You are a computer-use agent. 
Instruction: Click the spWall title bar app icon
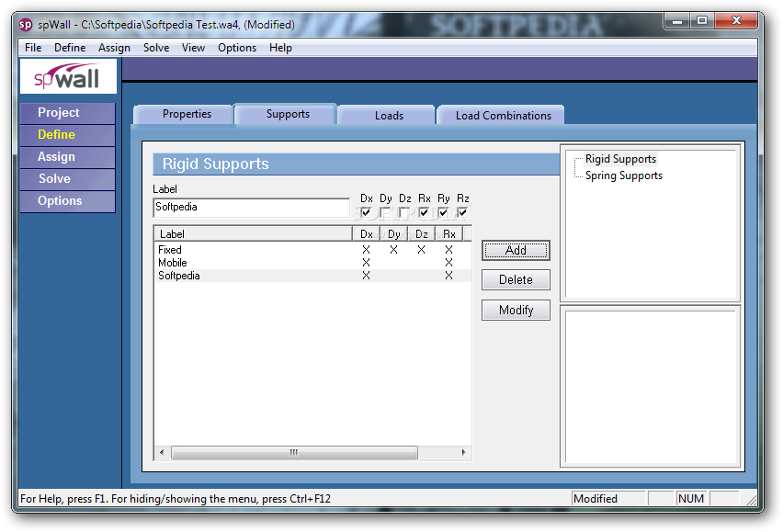26,25
